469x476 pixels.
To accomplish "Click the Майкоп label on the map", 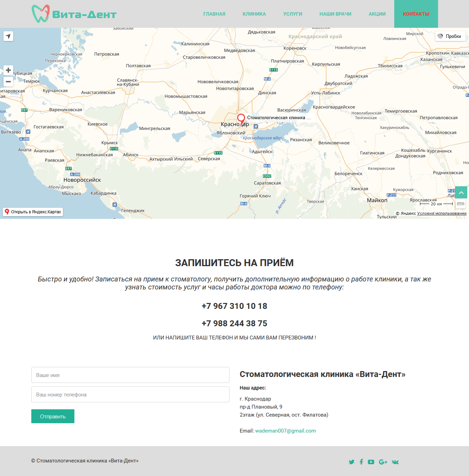I will 377,200.
